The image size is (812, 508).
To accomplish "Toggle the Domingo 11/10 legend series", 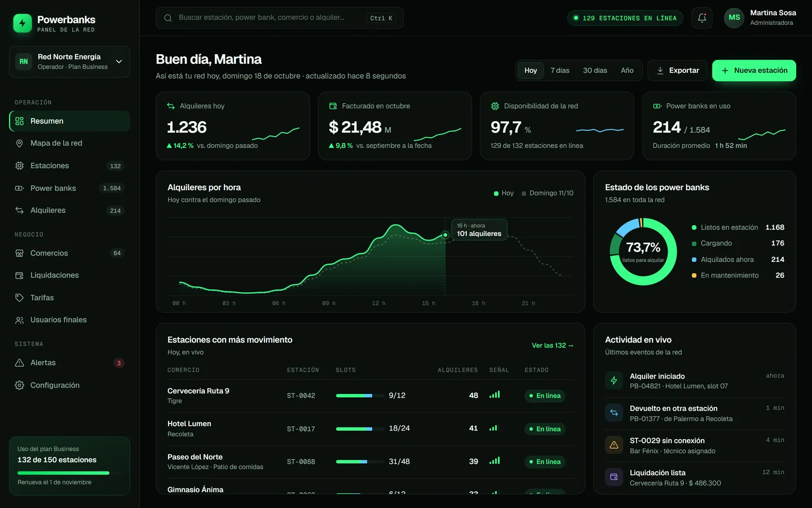I will [548, 193].
